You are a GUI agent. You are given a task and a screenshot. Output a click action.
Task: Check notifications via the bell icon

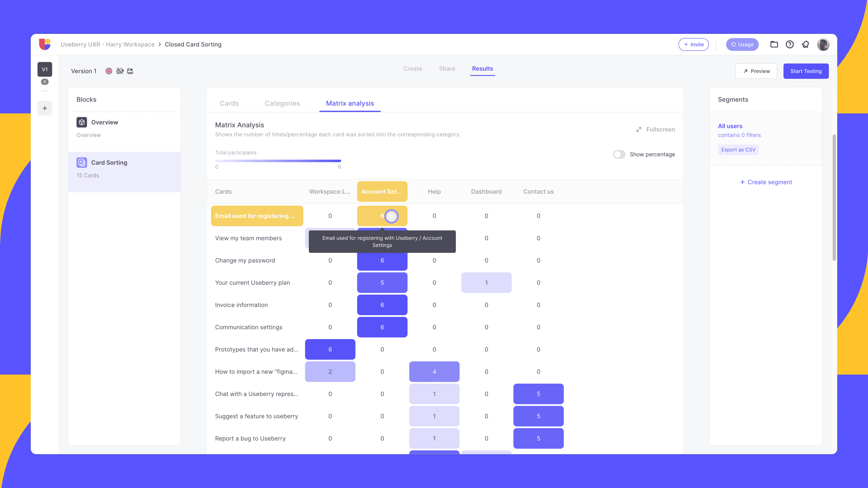tap(805, 44)
